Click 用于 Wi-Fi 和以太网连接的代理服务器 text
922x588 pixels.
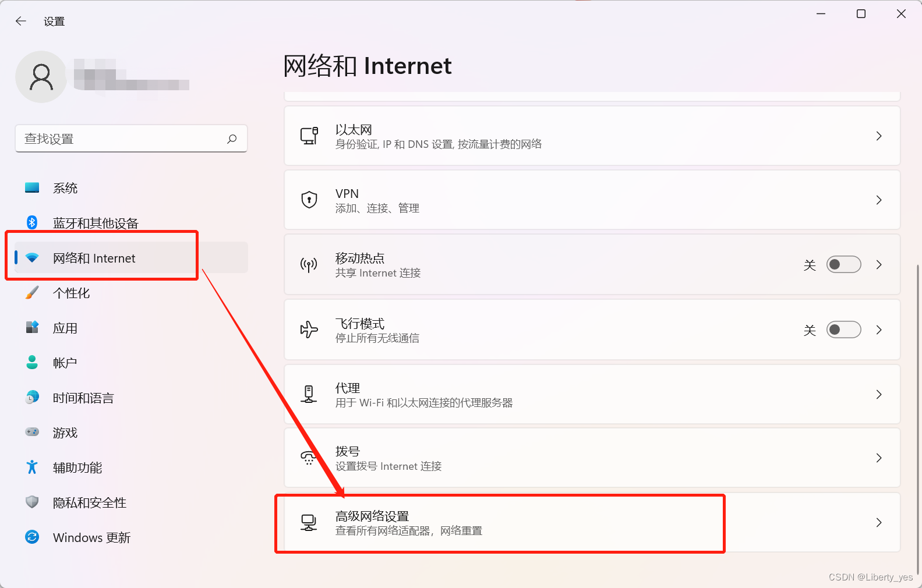tap(424, 402)
